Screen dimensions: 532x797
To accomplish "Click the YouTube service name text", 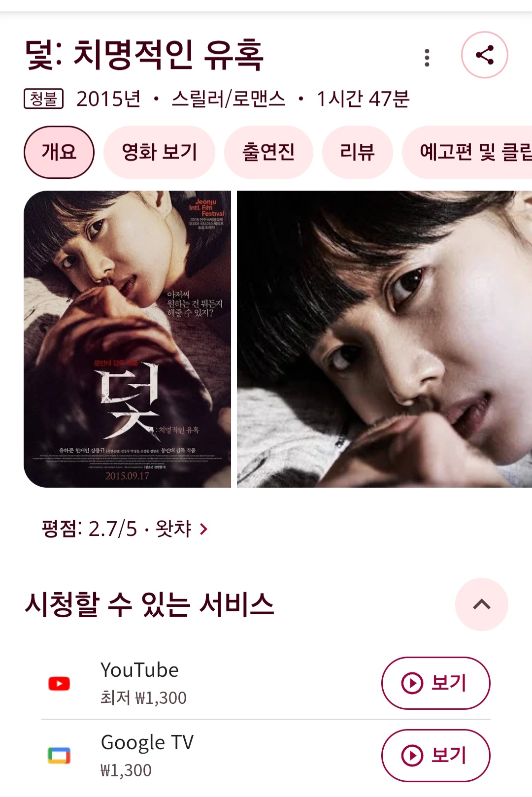I will pos(139,670).
